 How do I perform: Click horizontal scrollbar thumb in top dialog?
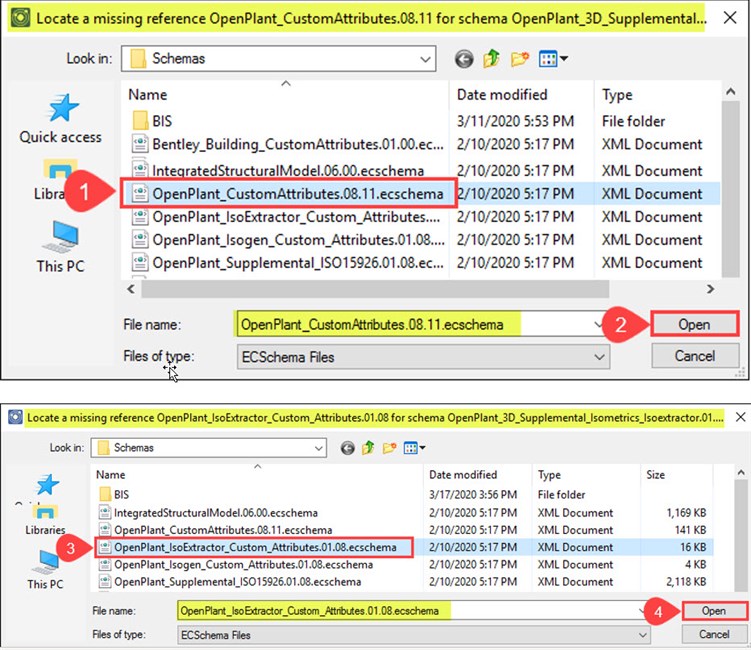[375, 289]
